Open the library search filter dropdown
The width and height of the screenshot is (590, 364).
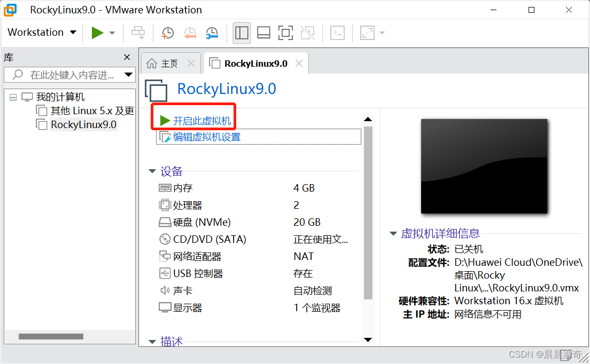(129, 74)
